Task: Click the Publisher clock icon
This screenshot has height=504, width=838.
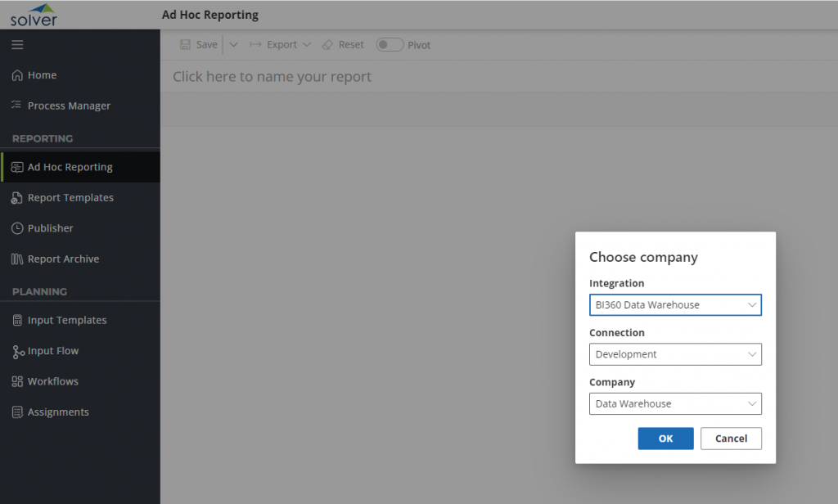Action: (17, 228)
